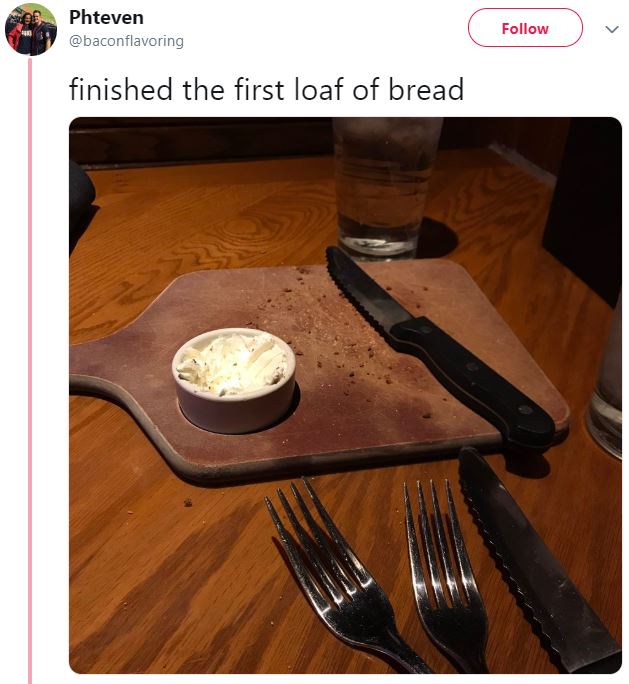Open the tweet options chevron menu

tap(612, 29)
